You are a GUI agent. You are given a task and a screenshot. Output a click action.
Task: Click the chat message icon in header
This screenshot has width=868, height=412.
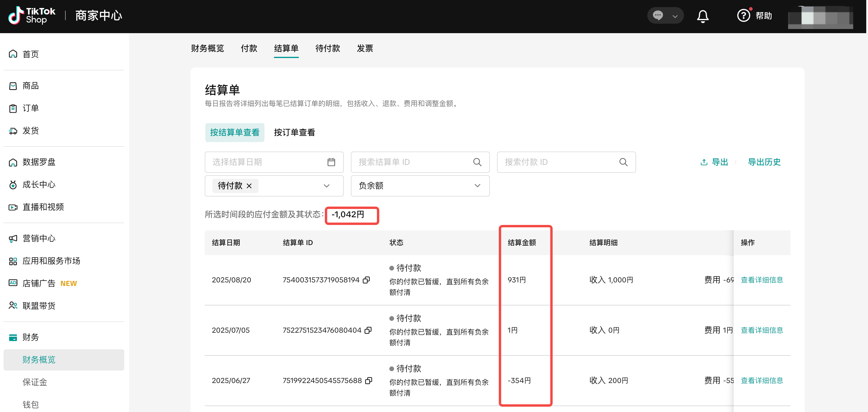(x=657, y=15)
